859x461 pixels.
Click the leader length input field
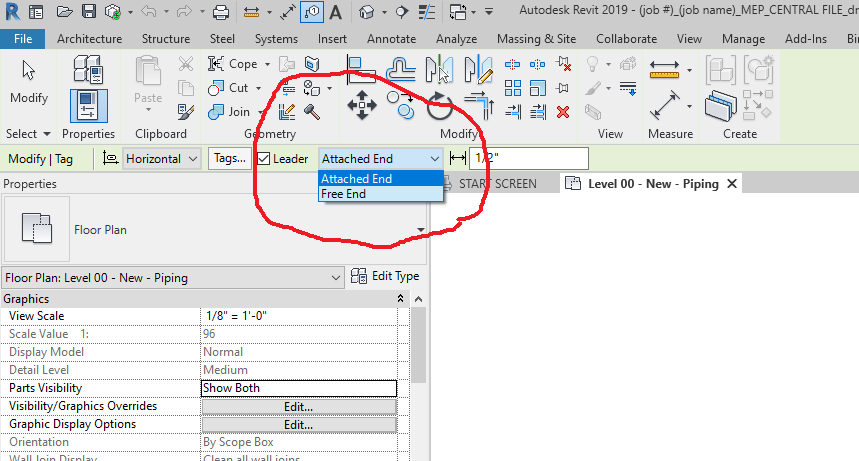(529, 158)
